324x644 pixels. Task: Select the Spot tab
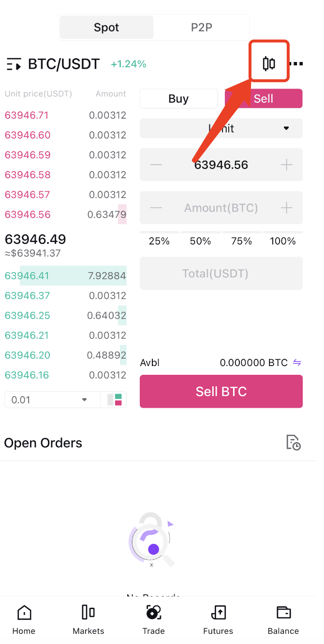(106, 28)
